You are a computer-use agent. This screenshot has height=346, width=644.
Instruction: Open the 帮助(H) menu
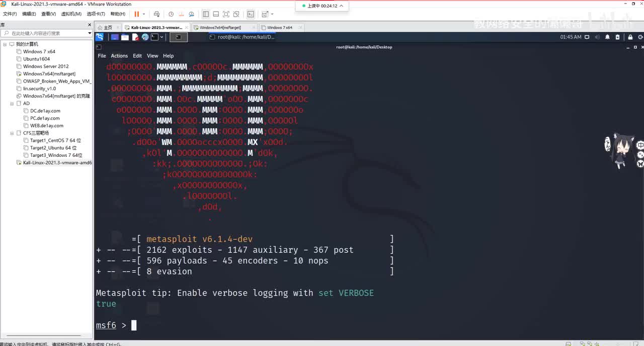point(118,14)
